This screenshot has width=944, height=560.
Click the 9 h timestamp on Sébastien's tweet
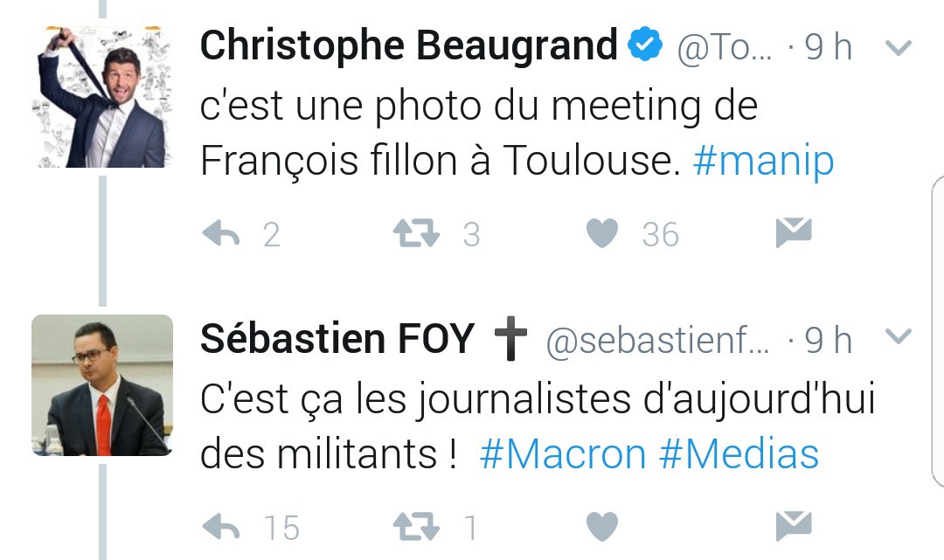coord(828,341)
